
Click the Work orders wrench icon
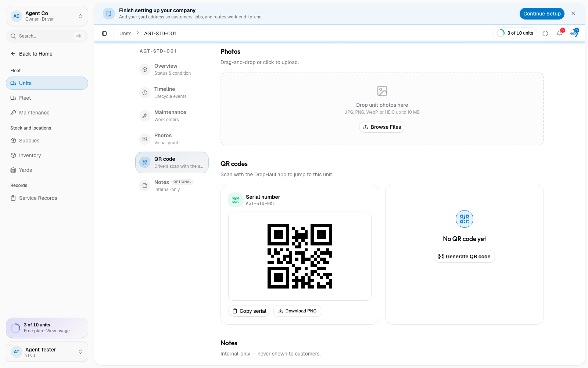[145, 116]
